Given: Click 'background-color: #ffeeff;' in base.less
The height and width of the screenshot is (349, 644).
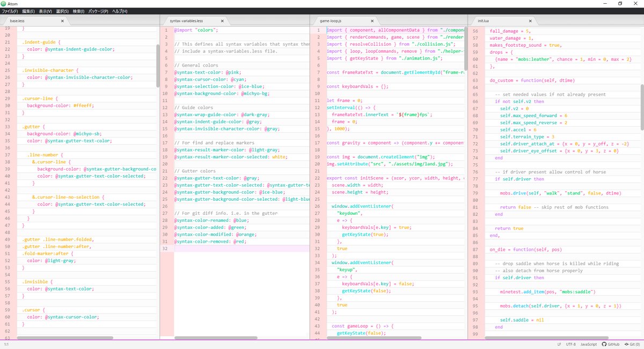Looking at the screenshot, I should pos(61,105).
